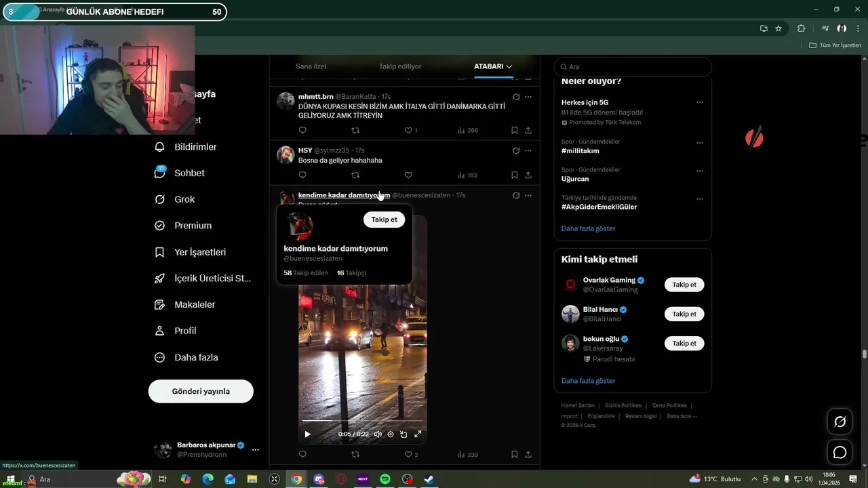
Task: Click the page's vertical scrollbar thumb
Action: 864,354
